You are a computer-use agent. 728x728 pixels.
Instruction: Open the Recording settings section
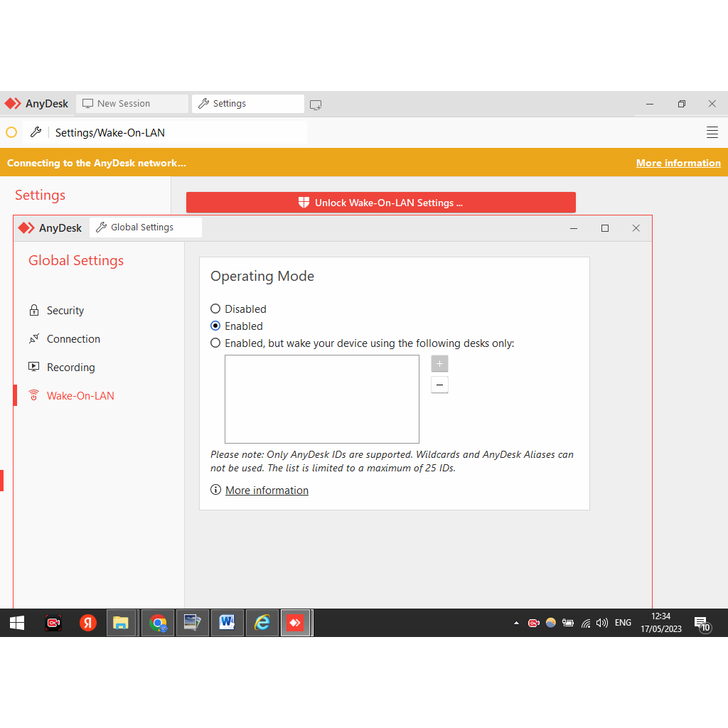(x=70, y=368)
